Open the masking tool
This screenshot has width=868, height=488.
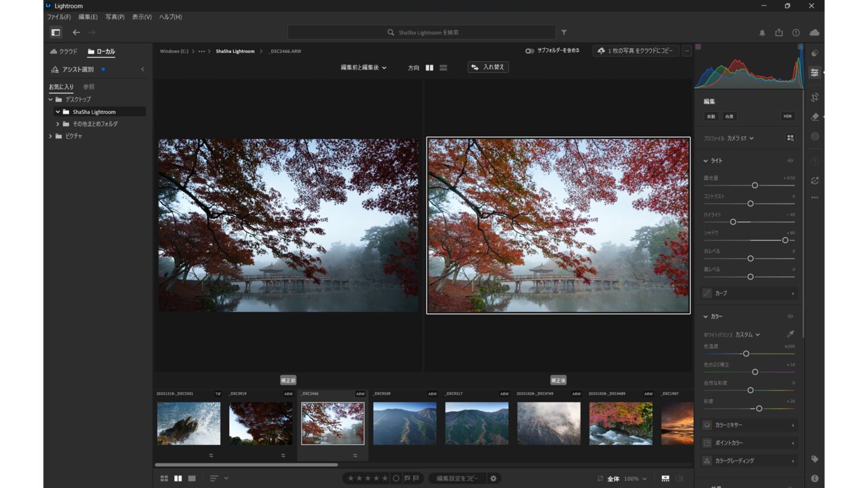point(814,136)
